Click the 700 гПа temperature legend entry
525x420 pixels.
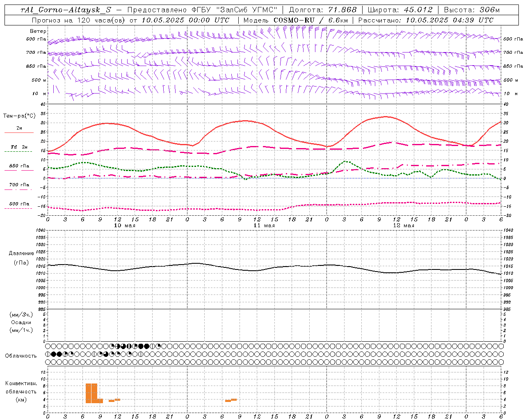pyautogui.click(x=19, y=185)
